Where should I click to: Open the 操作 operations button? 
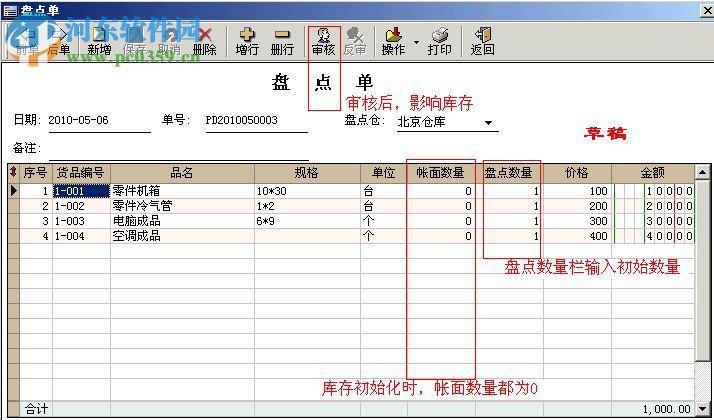pos(393,41)
